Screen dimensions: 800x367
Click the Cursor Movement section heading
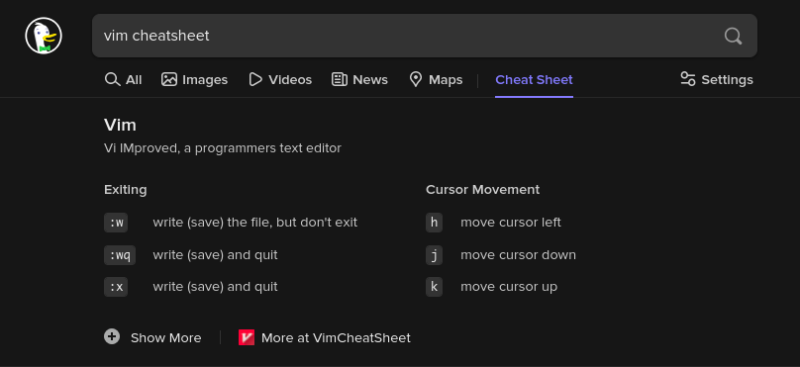click(x=483, y=190)
